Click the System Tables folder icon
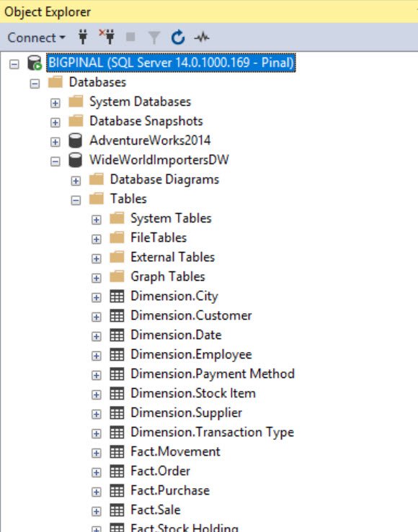The height and width of the screenshot is (532, 418). [117, 218]
